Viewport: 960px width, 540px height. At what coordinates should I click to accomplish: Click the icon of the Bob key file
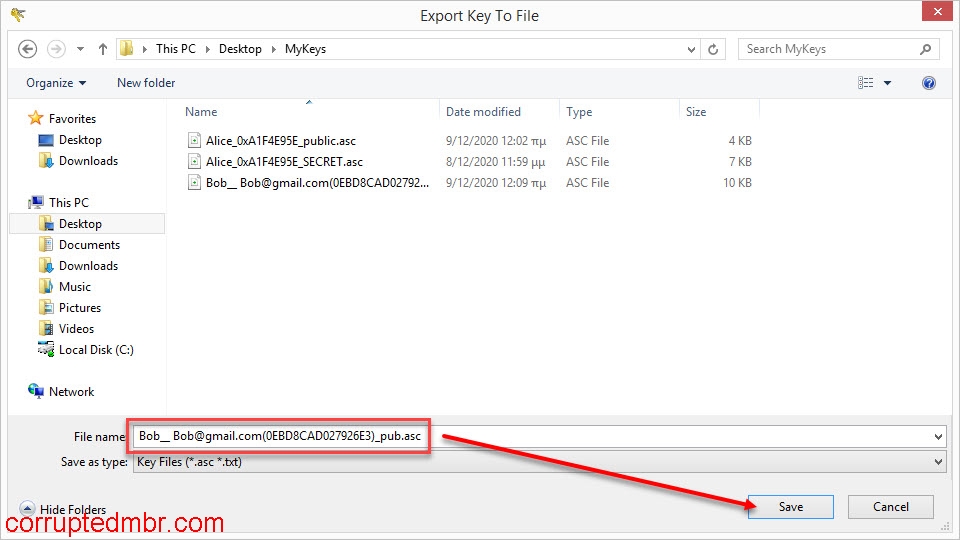[x=194, y=182]
